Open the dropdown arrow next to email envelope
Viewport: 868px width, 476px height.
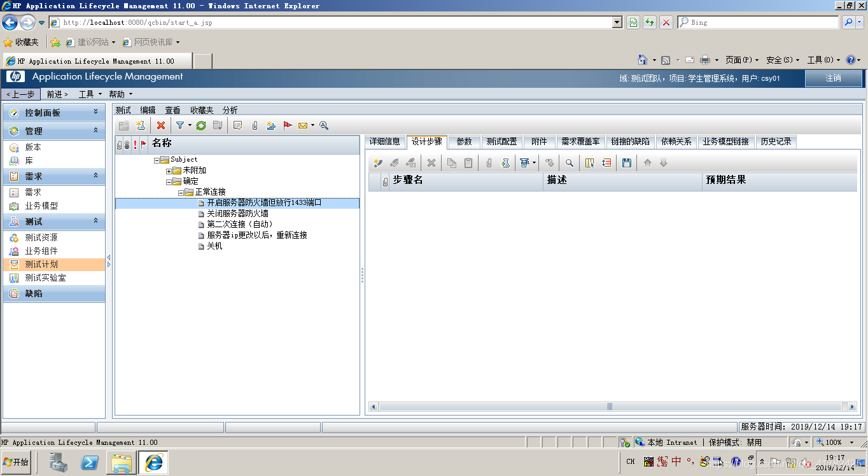[x=312, y=125]
